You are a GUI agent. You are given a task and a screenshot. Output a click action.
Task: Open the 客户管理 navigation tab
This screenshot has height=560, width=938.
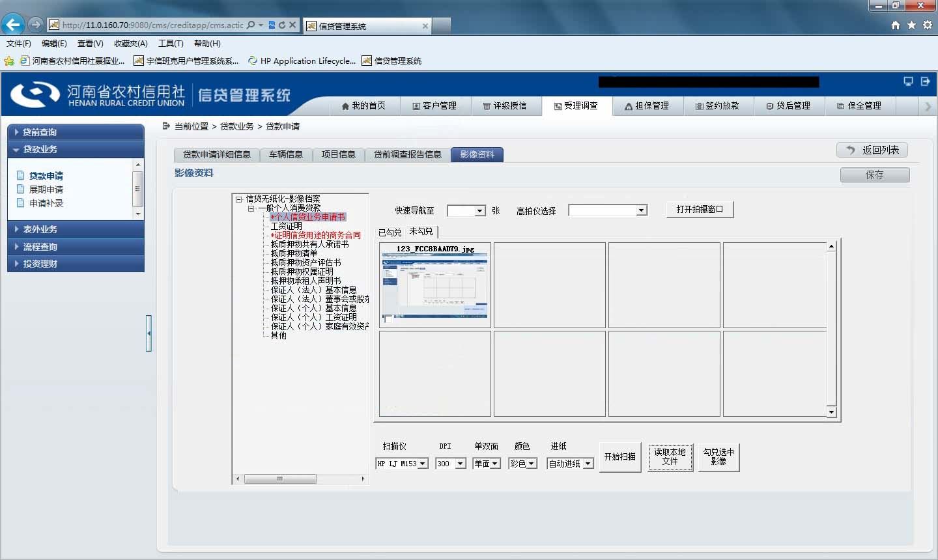pos(434,106)
